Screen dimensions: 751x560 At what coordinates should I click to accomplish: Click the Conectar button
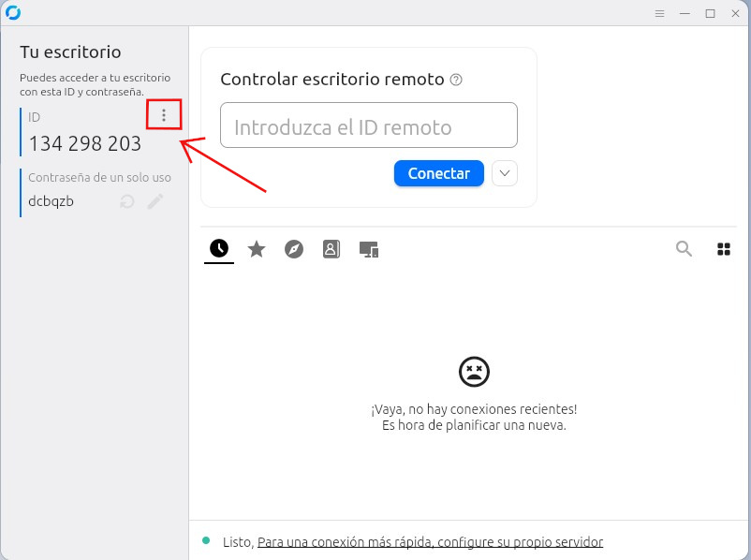pyautogui.click(x=439, y=173)
